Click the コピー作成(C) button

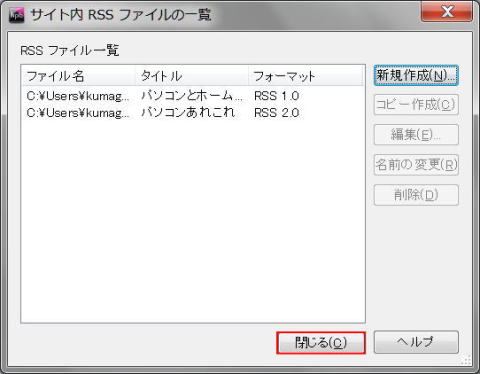tap(416, 105)
